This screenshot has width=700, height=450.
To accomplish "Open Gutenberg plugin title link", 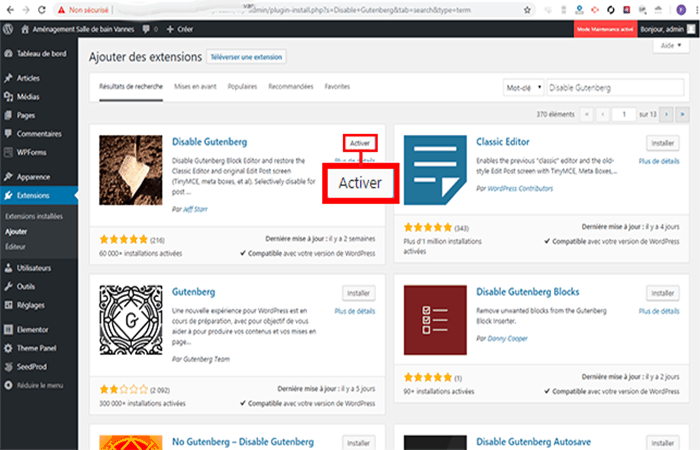I will 193,292.
